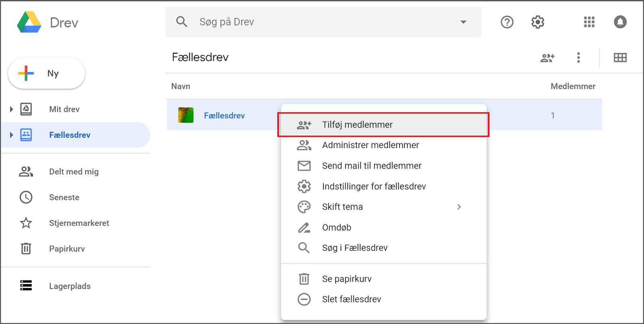Open the settings gear icon
The height and width of the screenshot is (324, 644).
[537, 22]
